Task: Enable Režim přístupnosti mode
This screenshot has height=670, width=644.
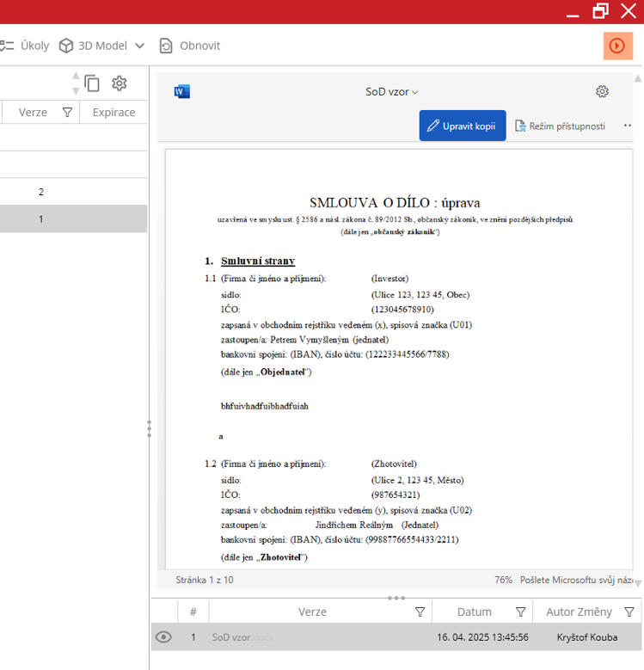Action: click(560, 126)
